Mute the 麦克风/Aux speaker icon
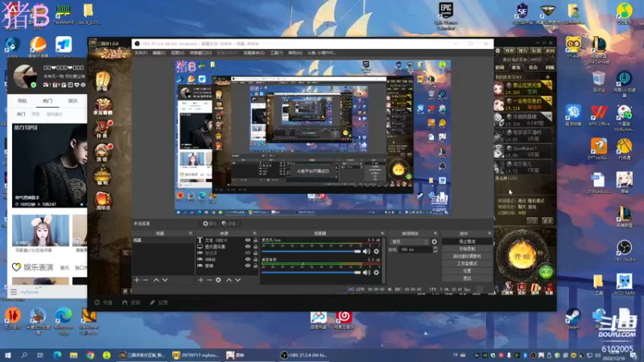The width and height of the screenshot is (644, 362). click(366, 251)
